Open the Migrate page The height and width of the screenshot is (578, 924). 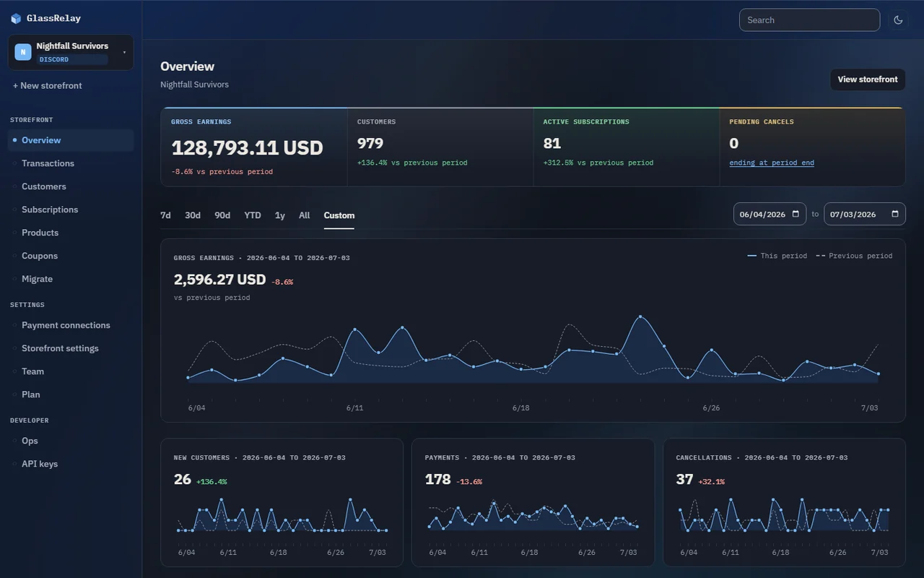71,279
